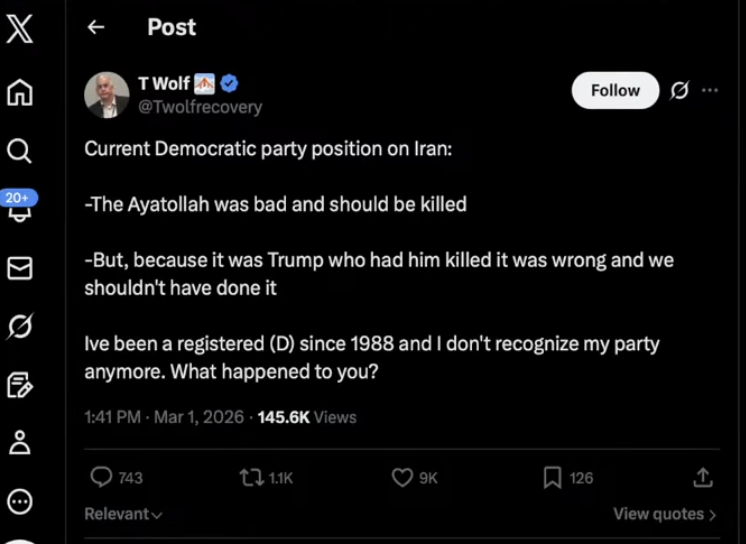Open Messages envelope icon
Image resolution: width=746 pixels, height=544 pixels.
20,267
